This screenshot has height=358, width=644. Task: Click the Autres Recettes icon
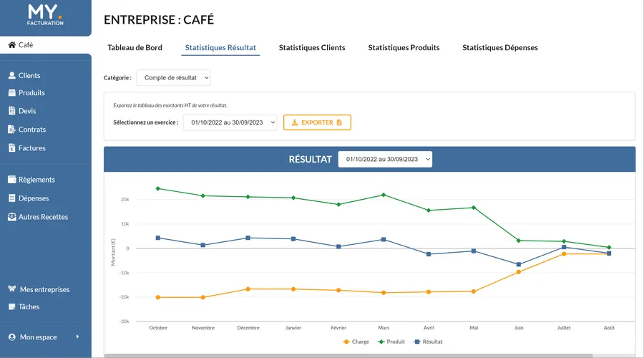click(x=11, y=217)
